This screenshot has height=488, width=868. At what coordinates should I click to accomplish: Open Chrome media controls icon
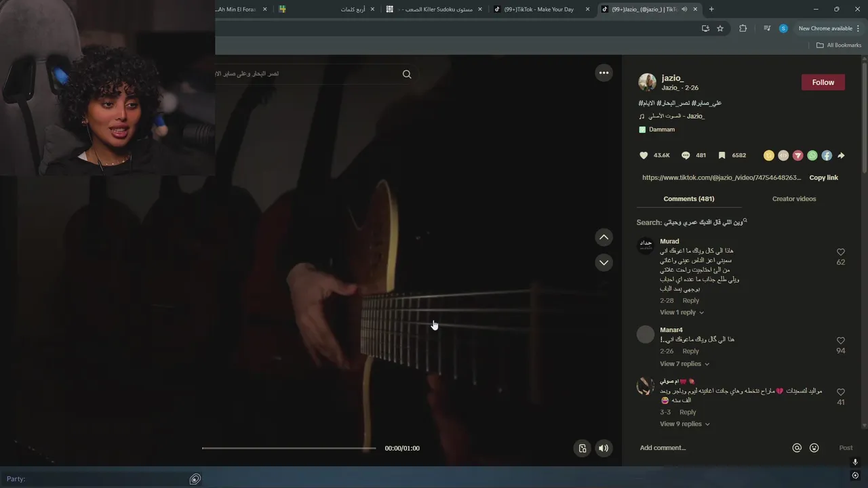pyautogui.click(x=767, y=28)
